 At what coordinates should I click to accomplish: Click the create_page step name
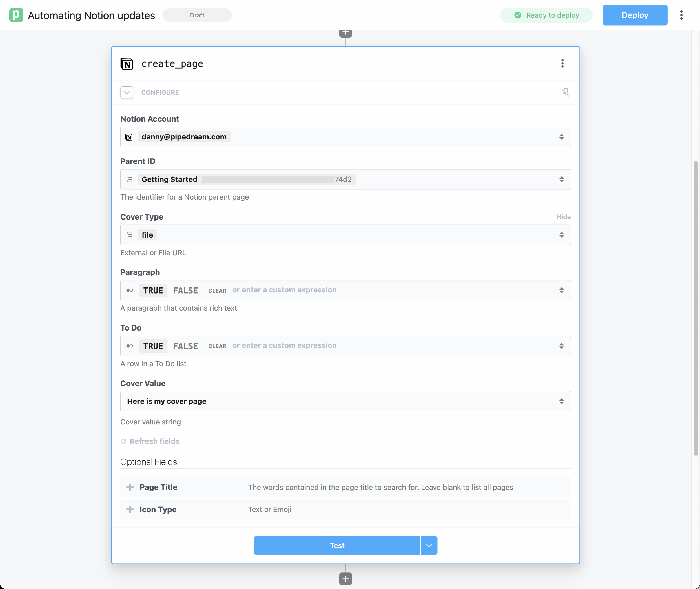[x=172, y=63]
